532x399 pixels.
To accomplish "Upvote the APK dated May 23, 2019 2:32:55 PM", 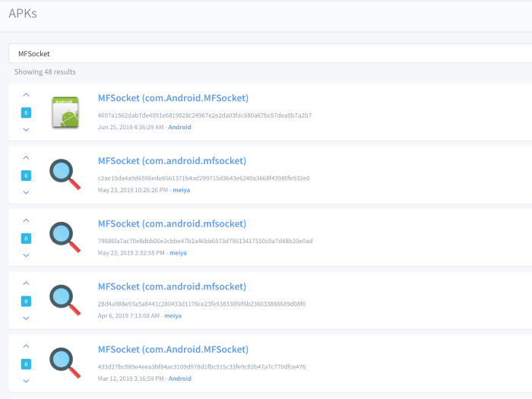I will (26, 220).
